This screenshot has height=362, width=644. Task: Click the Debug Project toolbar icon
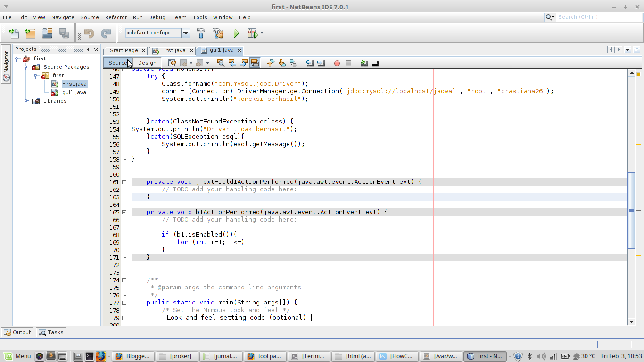pos(252,33)
